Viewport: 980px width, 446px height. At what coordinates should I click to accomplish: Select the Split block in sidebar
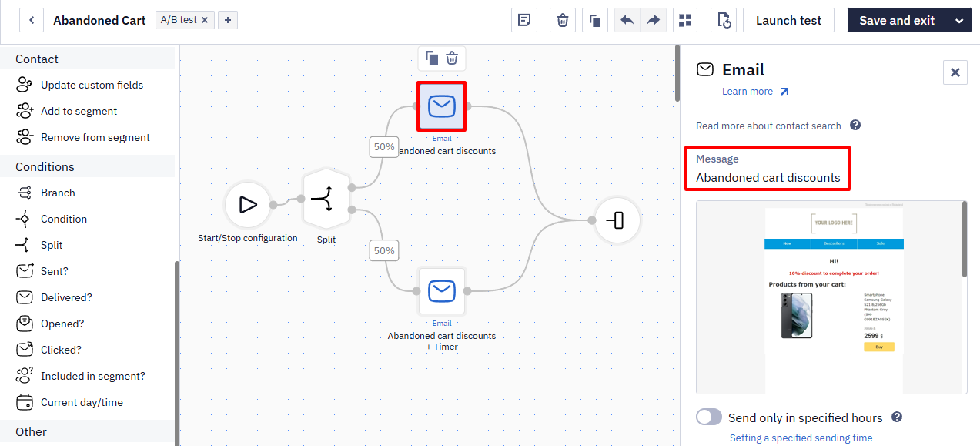[x=52, y=245]
